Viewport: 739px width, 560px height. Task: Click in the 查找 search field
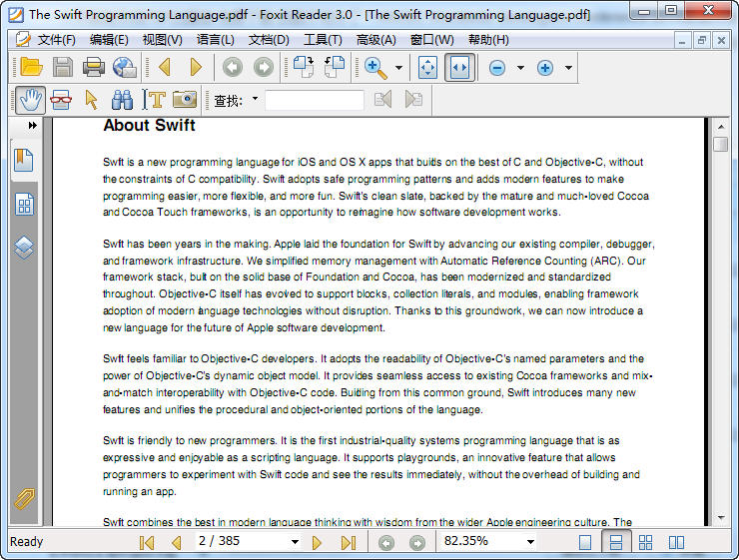pos(315,100)
